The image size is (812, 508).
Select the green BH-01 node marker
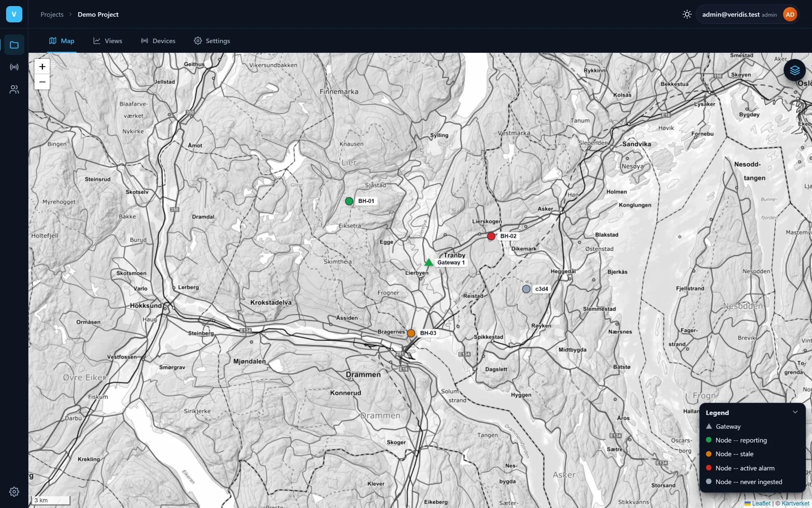click(x=349, y=201)
